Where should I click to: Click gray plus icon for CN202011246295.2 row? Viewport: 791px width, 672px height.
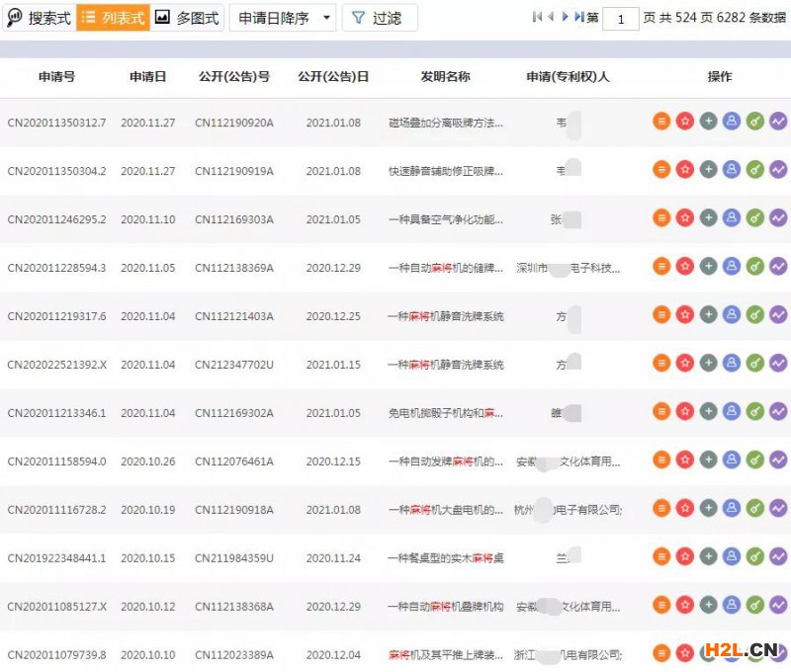(708, 218)
